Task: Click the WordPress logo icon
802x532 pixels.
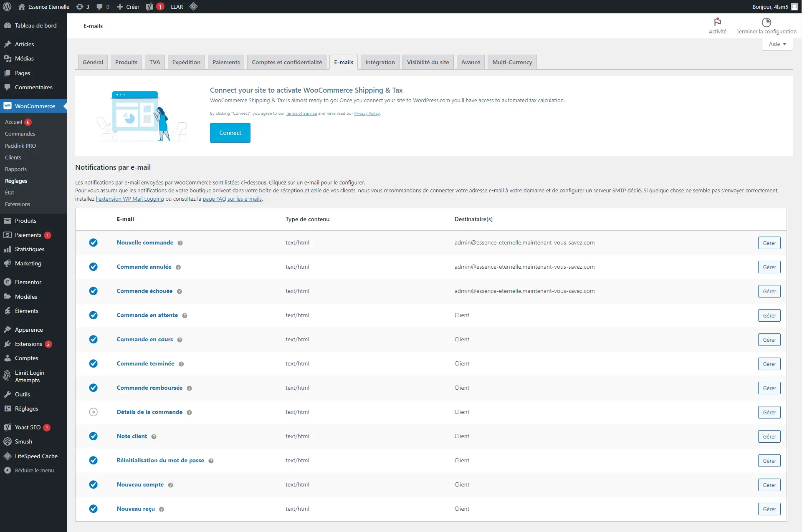Action: pyautogui.click(x=7, y=7)
